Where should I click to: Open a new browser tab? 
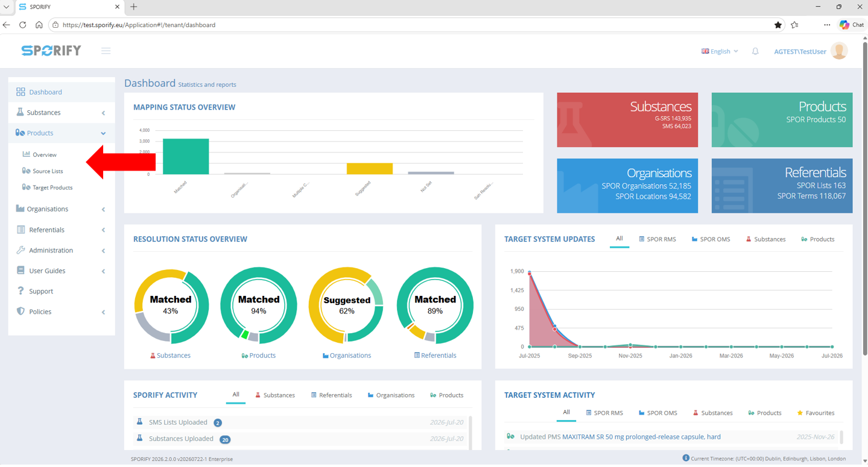134,7
